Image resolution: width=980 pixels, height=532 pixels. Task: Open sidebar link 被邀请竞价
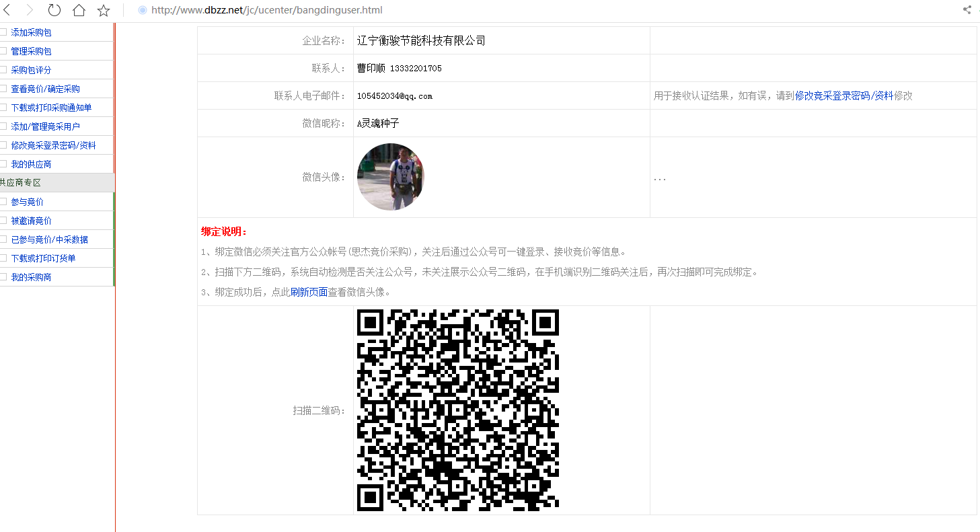tap(31, 221)
